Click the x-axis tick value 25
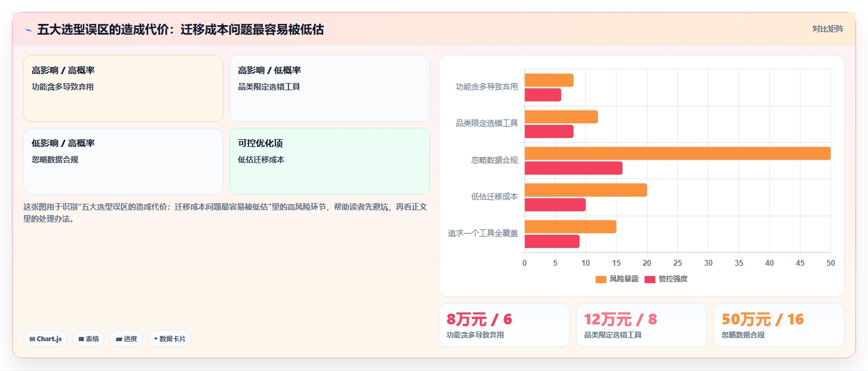 677,263
